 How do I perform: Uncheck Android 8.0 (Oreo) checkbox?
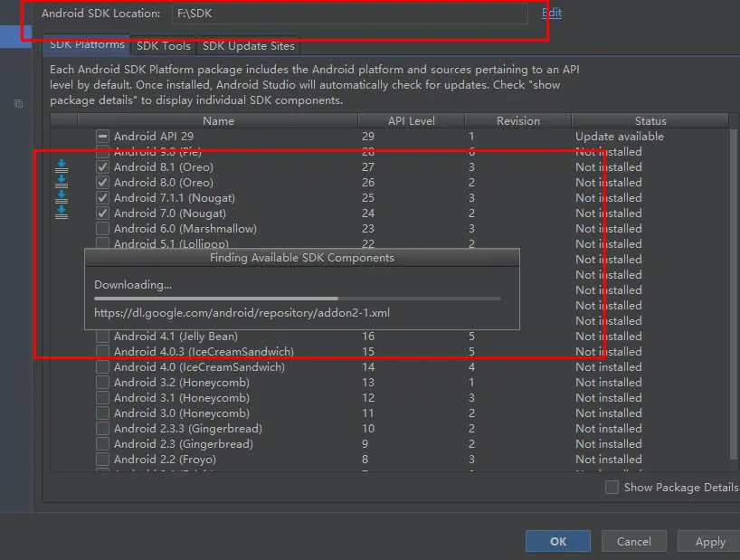pyautogui.click(x=102, y=183)
